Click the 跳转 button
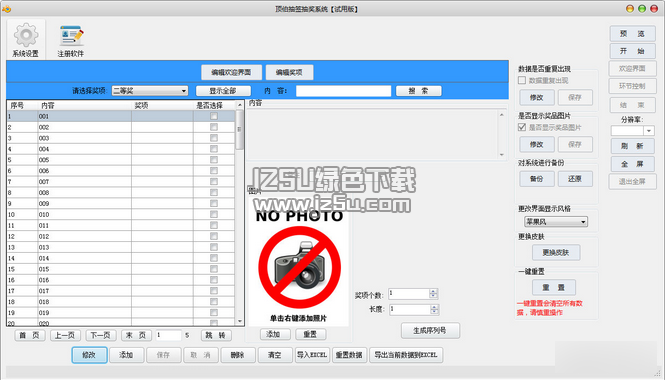The width and height of the screenshot is (665, 380). pyautogui.click(x=216, y=335)
